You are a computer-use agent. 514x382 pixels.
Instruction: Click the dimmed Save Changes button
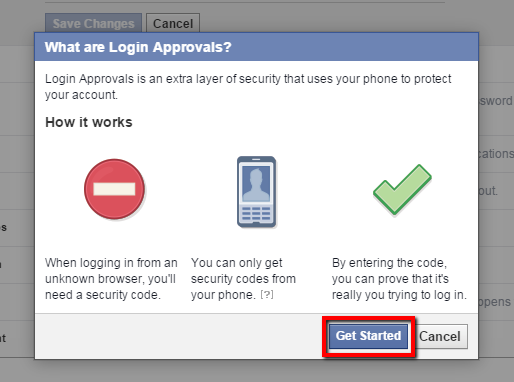click(93, 23)
